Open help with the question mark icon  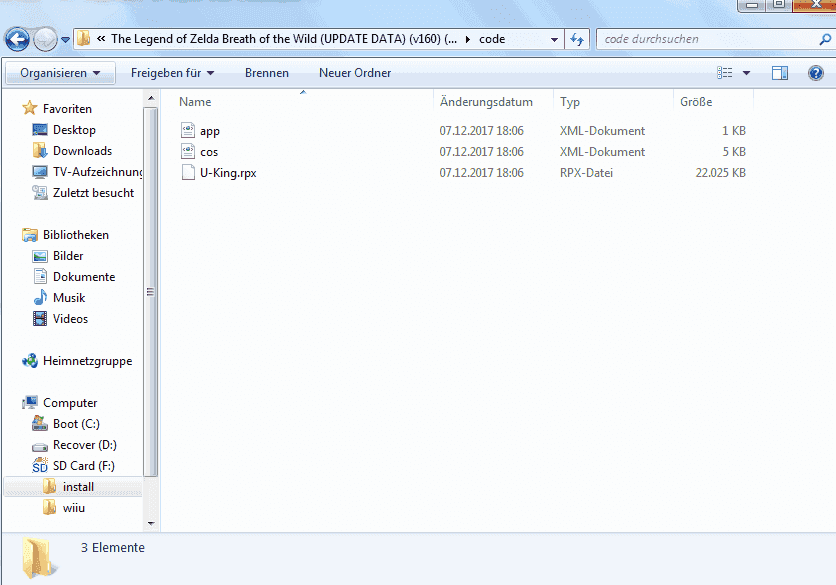coord(815,73)
